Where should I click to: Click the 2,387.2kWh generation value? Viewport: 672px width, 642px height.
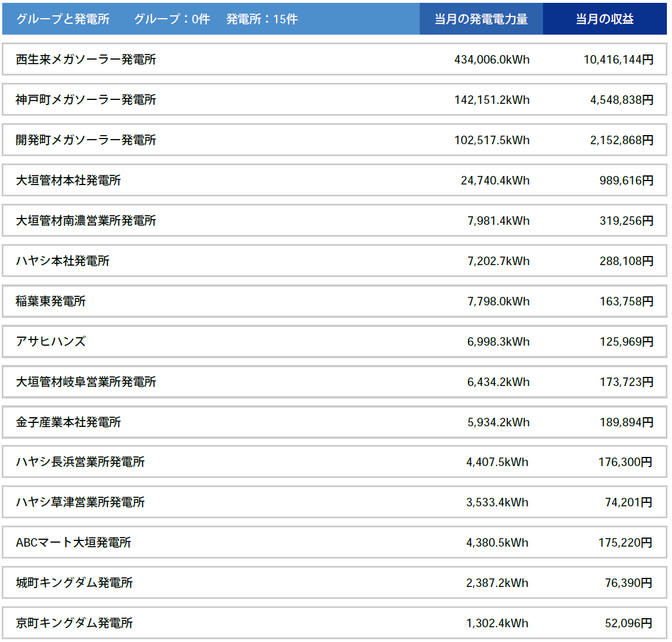[x=497, y=582]
